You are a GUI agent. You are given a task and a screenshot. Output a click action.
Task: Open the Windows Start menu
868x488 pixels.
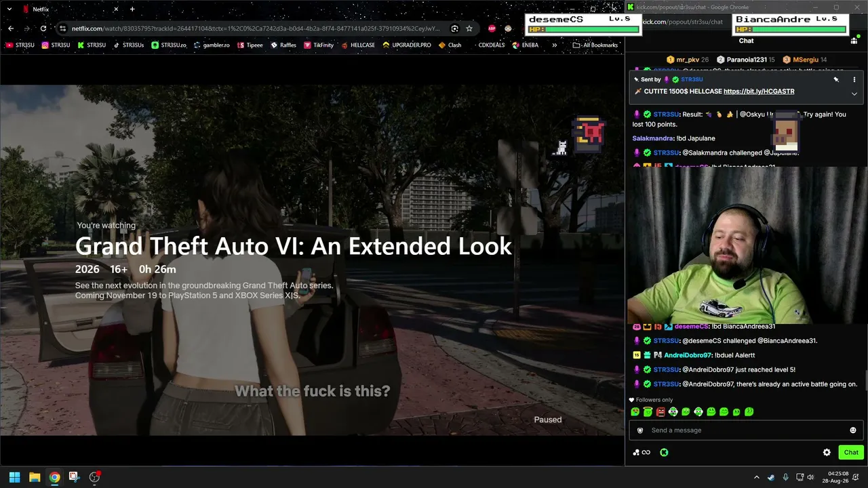click(x=14, y=477)
